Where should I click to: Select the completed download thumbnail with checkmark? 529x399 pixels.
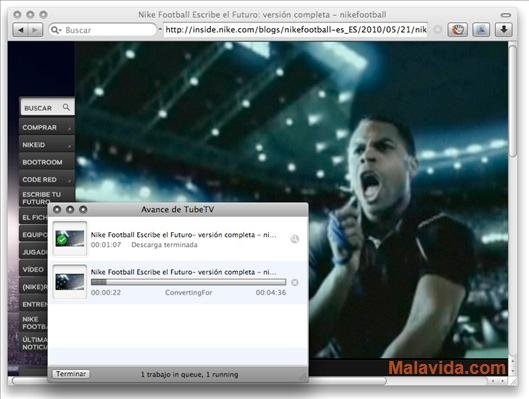click(x=70, y=239)
